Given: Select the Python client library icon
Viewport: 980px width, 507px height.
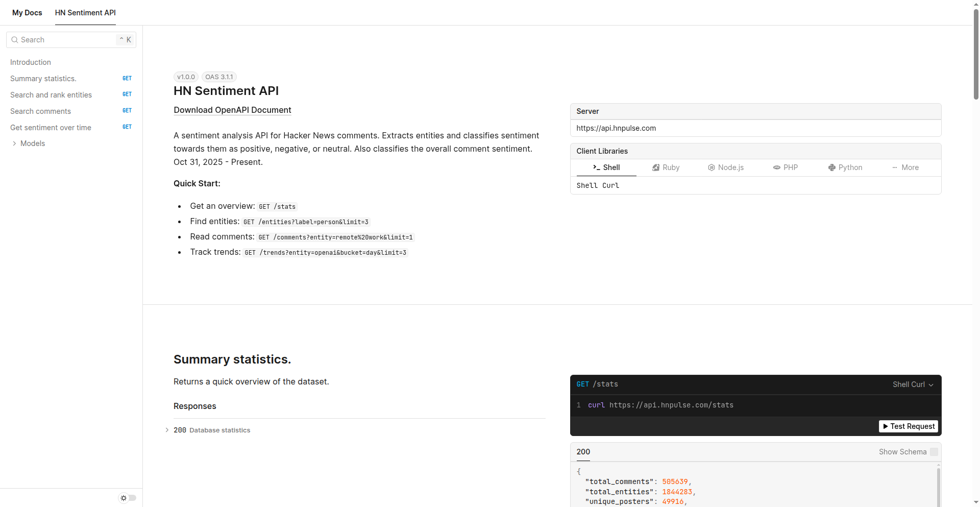Looking at the screenshot, I should (x=831, y=167).
